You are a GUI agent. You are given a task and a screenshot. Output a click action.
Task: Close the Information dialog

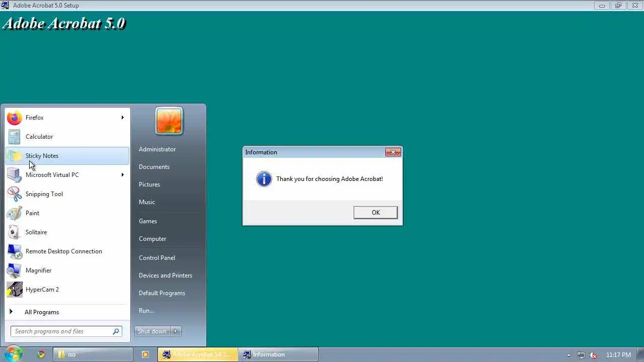point(393,152)
